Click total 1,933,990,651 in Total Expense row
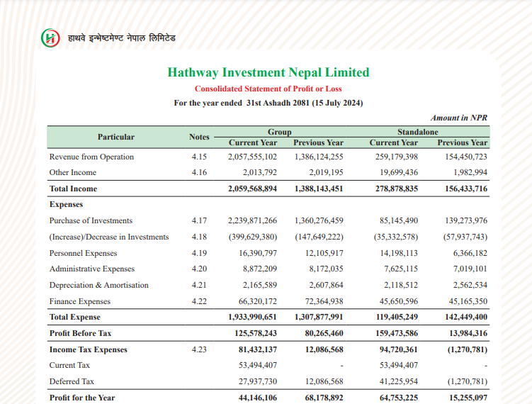Screen dimensions: 532x404 point(252,317)
